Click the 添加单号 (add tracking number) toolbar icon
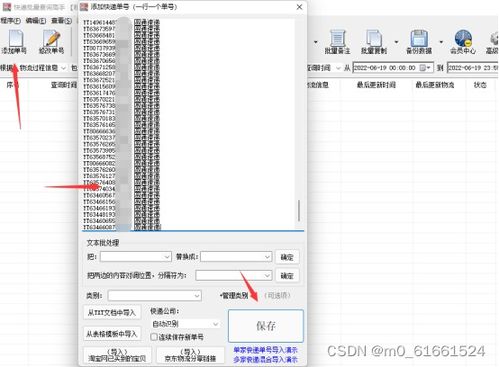 (15, 41)
